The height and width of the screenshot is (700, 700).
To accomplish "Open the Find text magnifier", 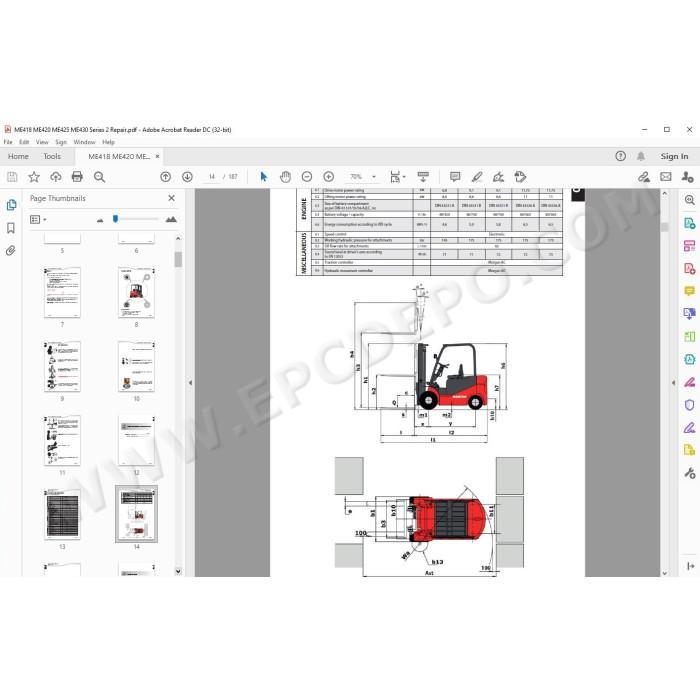I will [99, 177].
